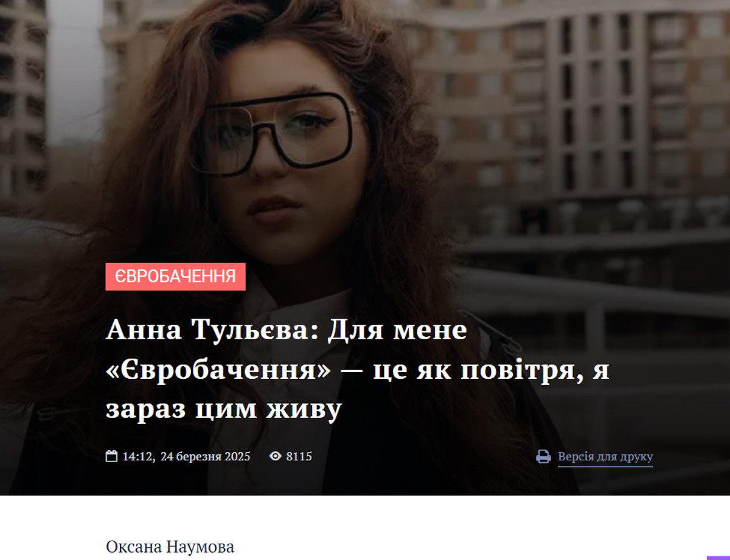Click the calendar icon before publication time
Viewport: 730px width, 560px height.
coord(111,456)
